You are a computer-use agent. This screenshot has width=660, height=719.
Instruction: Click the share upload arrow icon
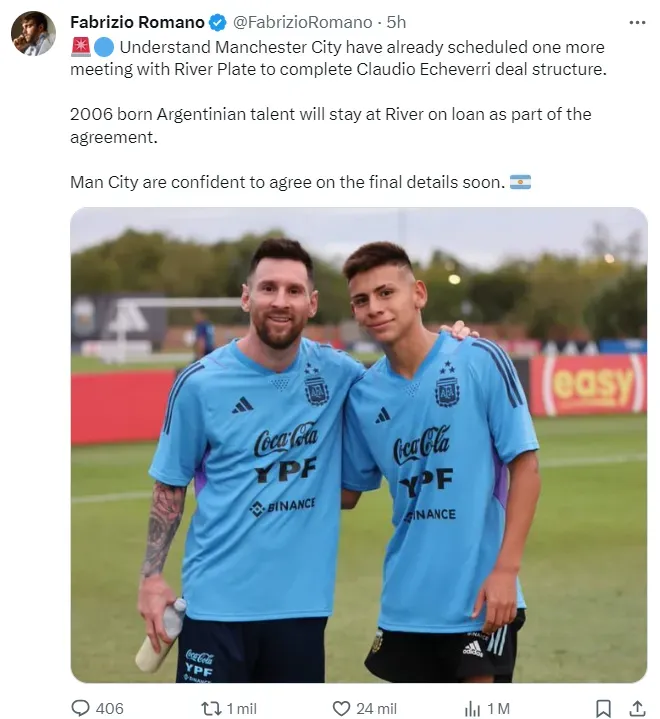coord(637,708)
